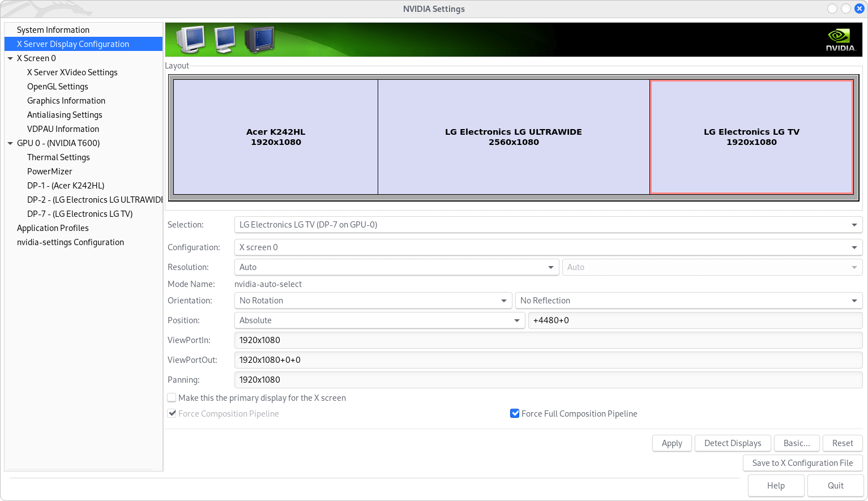The image size is (868, 501).
Task: Click the Basic... button
Action: pyautogui.click(x=797, y=443)
